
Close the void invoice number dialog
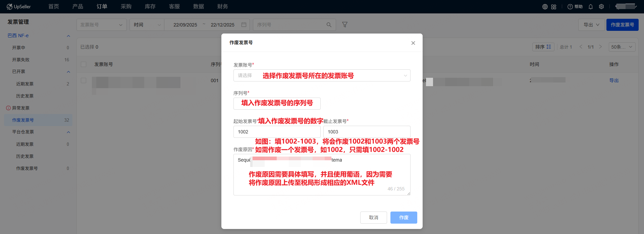point(413,43)
